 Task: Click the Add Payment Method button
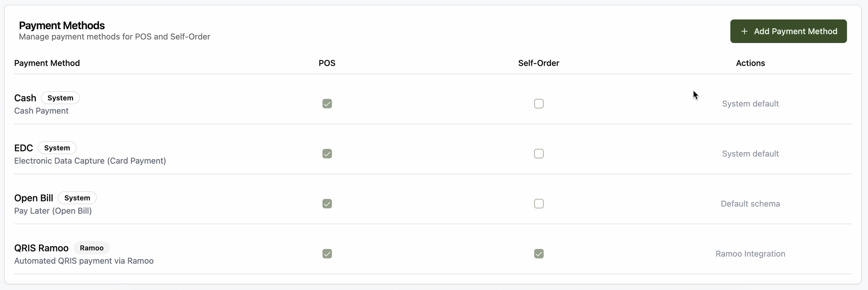[788, 31]
